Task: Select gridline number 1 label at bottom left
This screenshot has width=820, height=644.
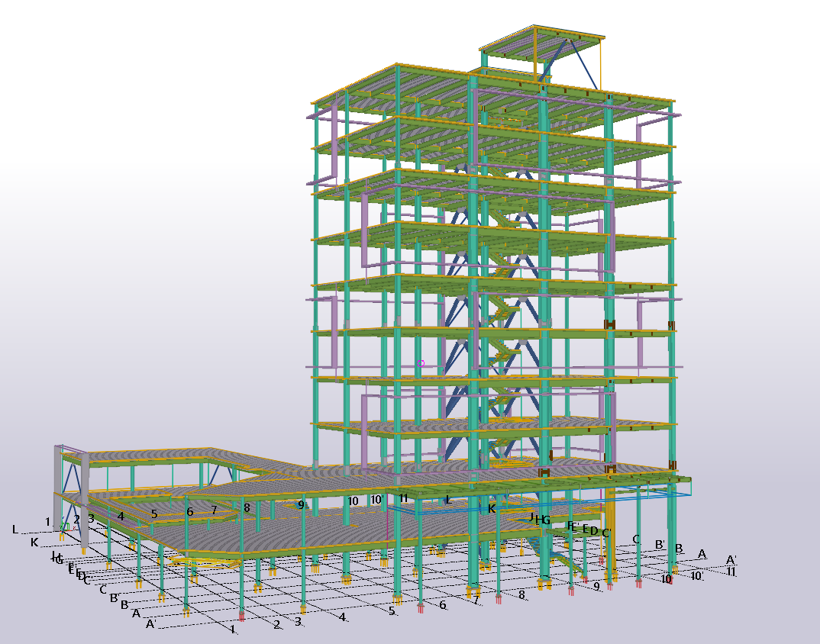Action: [x=47, y=520]
